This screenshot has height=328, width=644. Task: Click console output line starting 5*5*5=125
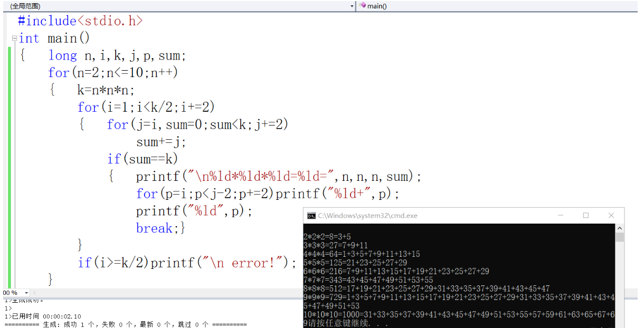pyautogui.click(x=355, y=263)
